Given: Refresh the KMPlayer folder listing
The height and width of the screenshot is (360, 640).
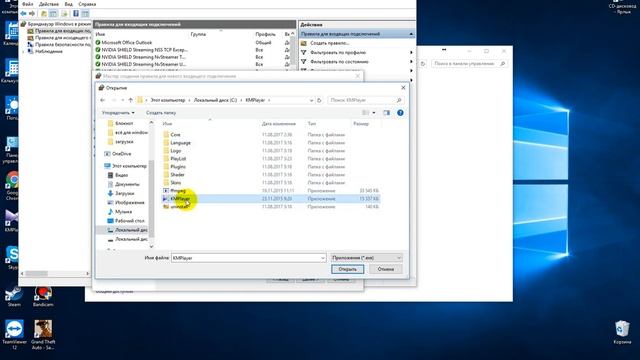Looking at the screenshot, I should pos(319,100).
